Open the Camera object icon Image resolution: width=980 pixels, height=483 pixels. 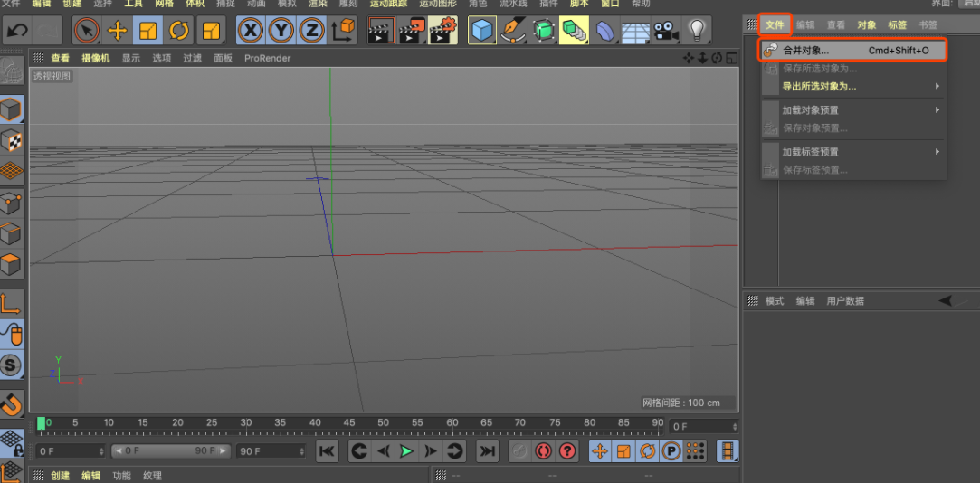pyautogui.click(x=666, y=30)
